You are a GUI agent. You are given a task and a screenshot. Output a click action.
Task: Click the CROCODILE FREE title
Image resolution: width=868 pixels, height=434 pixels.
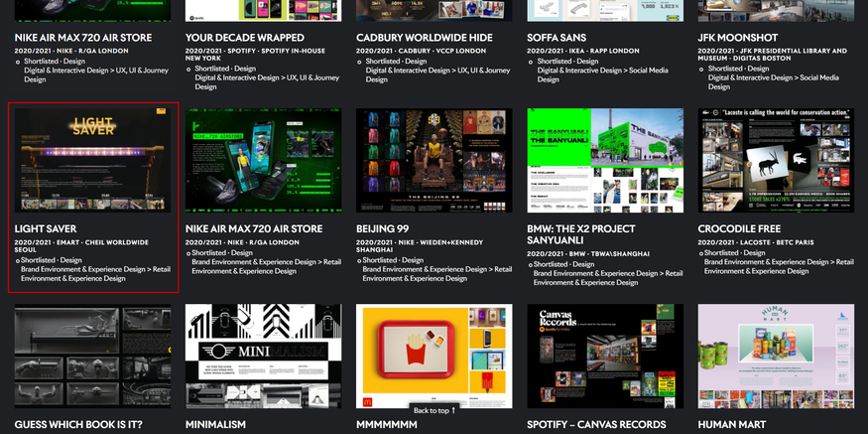740,228
